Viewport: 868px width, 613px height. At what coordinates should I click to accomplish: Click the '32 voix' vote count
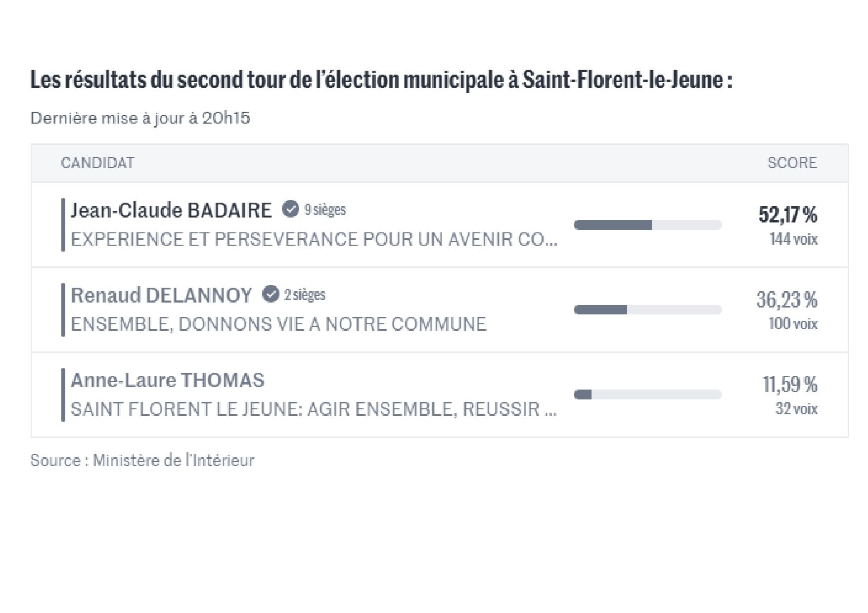tap(796, 409)
